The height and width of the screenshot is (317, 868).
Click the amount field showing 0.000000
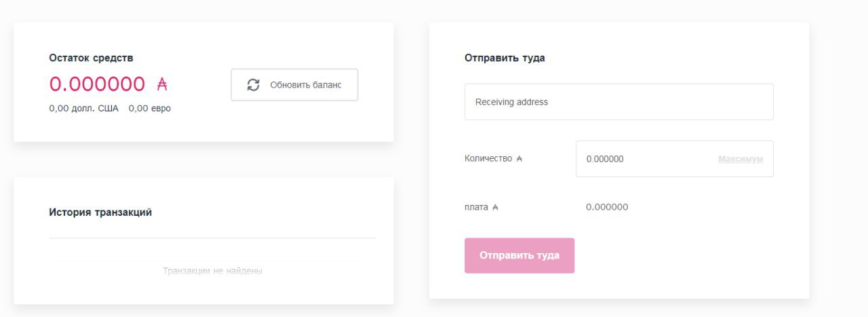[674, 159]
